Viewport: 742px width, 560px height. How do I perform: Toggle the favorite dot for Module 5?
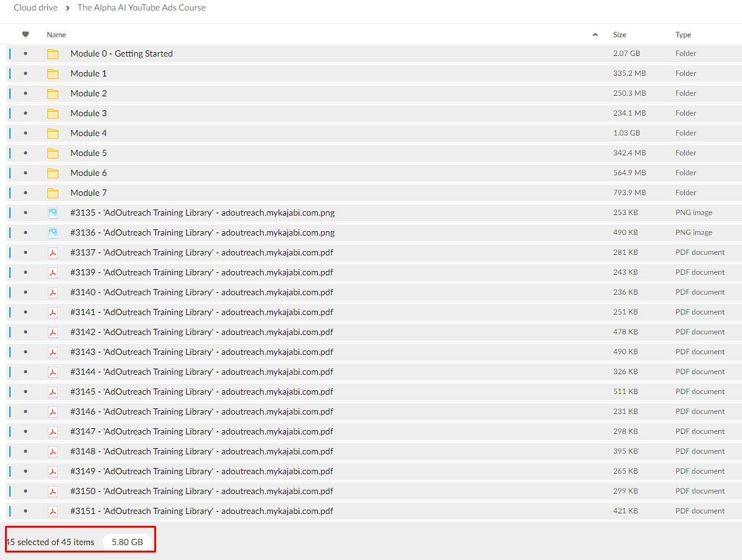pyautogui.click(x=26, y=153)
